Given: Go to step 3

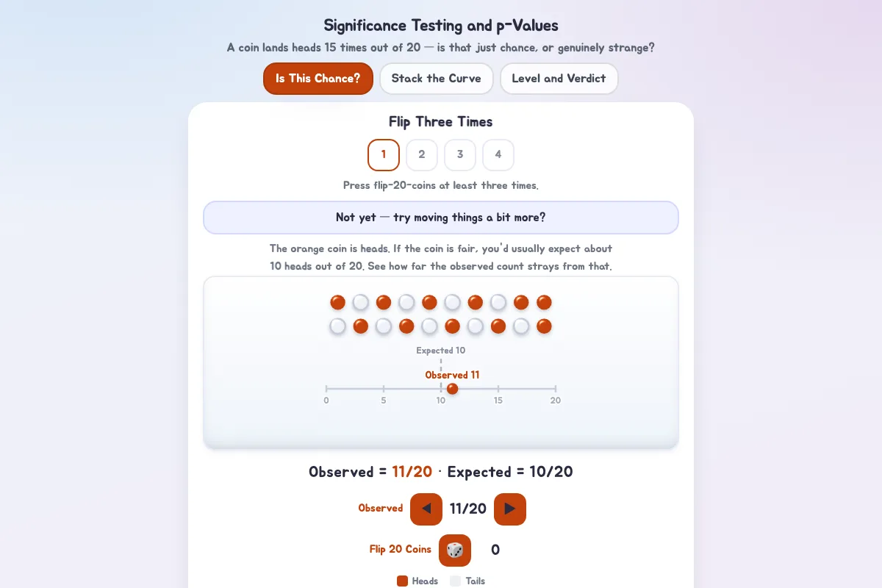Looking at the screenshot, I should [x=460, y=155].
